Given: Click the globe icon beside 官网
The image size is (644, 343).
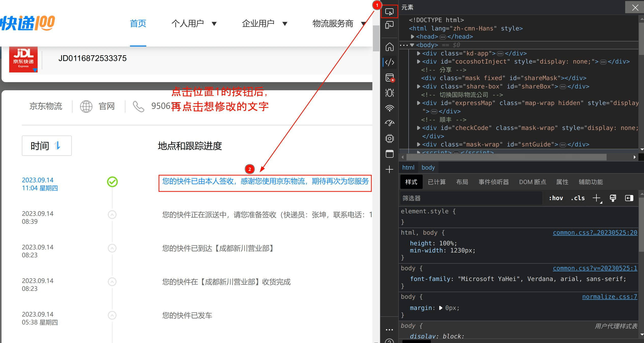Looking at the screenshot, I should click(86, 106).
